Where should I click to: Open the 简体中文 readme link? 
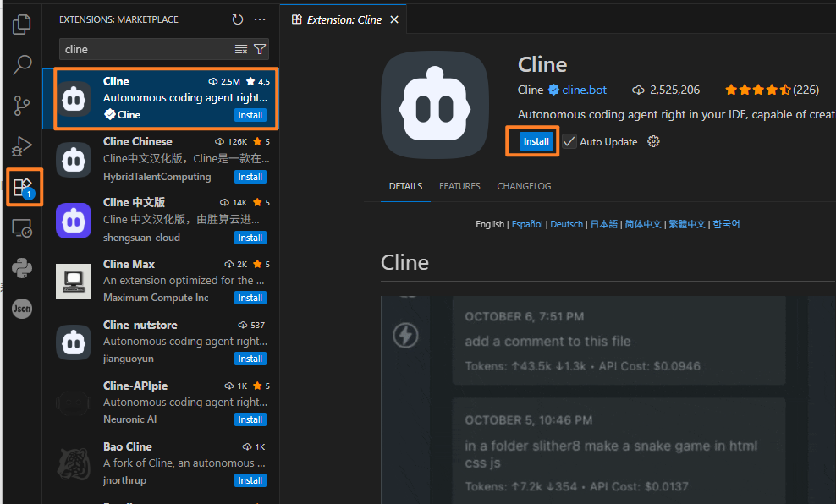(643, 224)
